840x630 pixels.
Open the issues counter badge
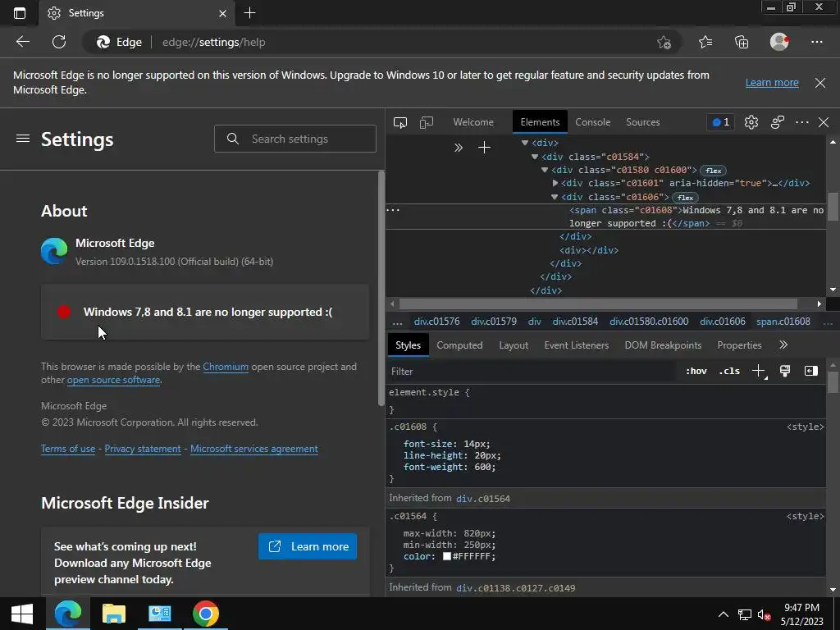click(720, 122)
